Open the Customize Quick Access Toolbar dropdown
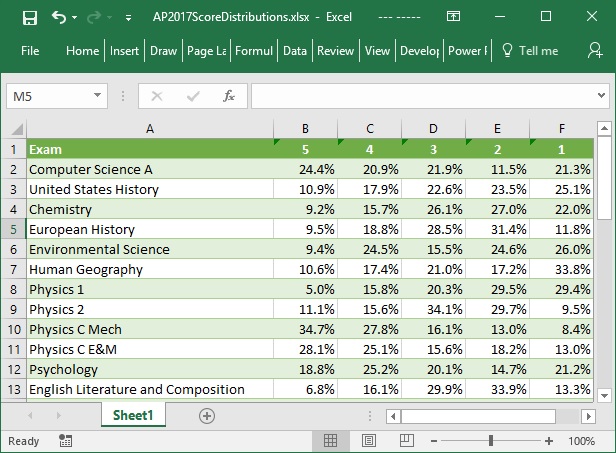 128,18
